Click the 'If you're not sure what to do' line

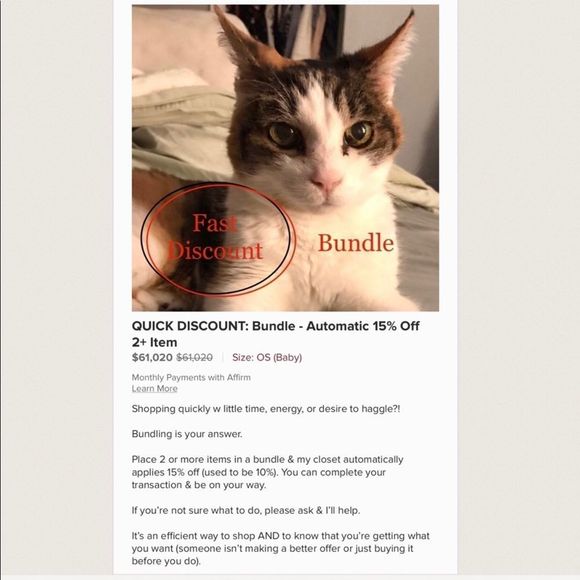pyautogui.click(x=246, y=510)
